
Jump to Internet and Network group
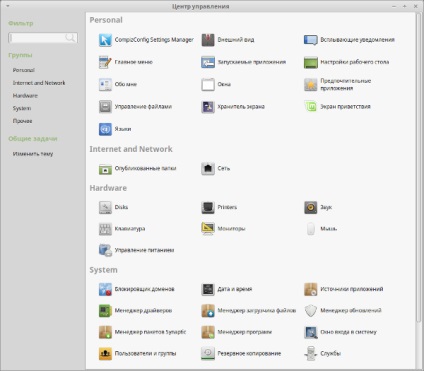pyautogui.click(x=39, y=83)
